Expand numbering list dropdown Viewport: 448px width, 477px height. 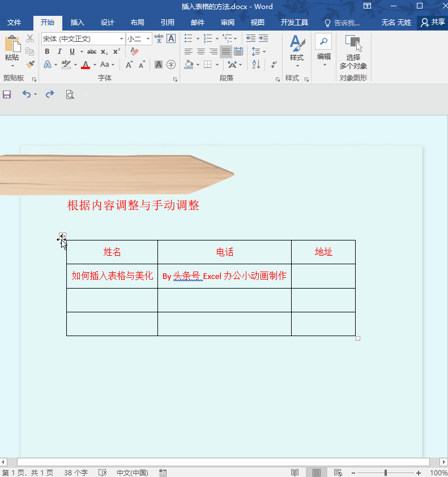217,38
